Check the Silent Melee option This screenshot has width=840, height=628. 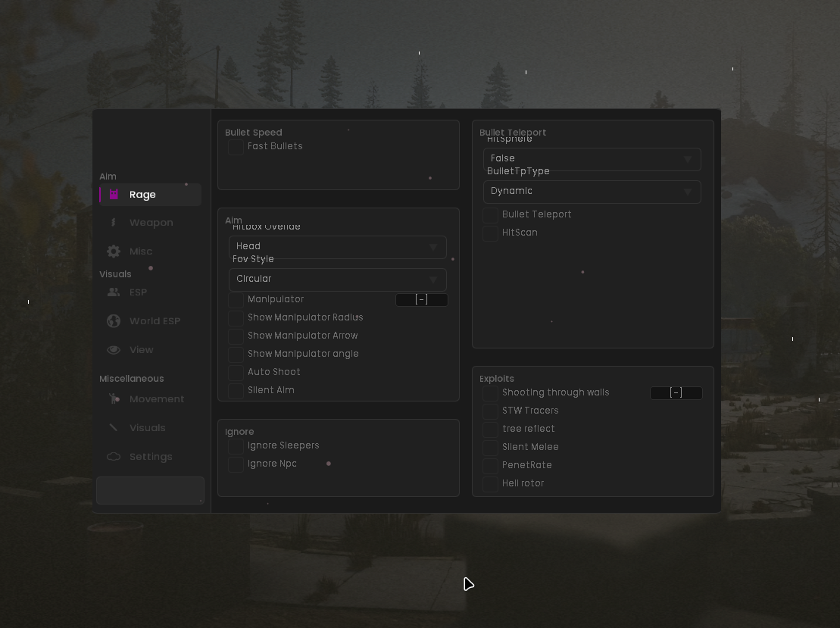[x=490, y=448]
